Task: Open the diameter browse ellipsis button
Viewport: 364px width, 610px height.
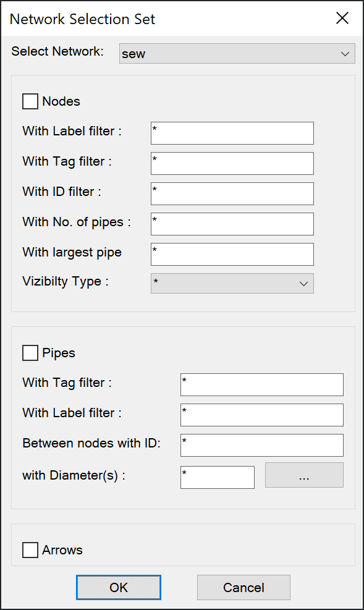Action: (x=304, y=475)
